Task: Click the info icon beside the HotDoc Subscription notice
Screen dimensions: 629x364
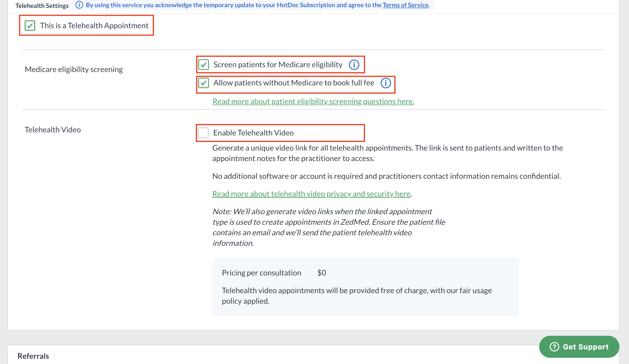Action: pos(79,5)
